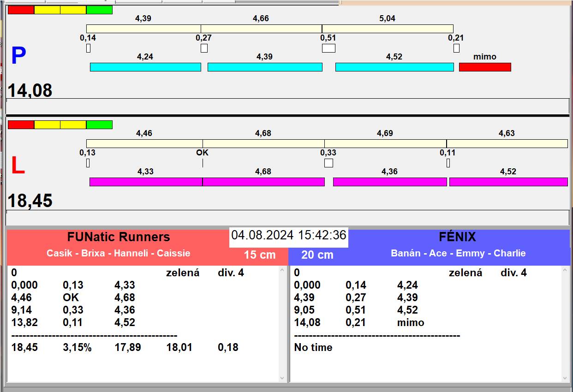The height and width of the screenshot is (392, 573).
Task: Select the cream 4,69 bar in lane L
Action: pyautogui.click(x=385, y=143)
